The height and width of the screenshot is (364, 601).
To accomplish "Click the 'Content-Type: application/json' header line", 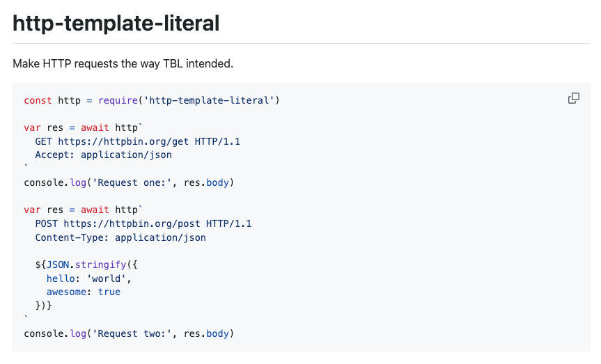I will pyautogui.click(x=120, y=237).
